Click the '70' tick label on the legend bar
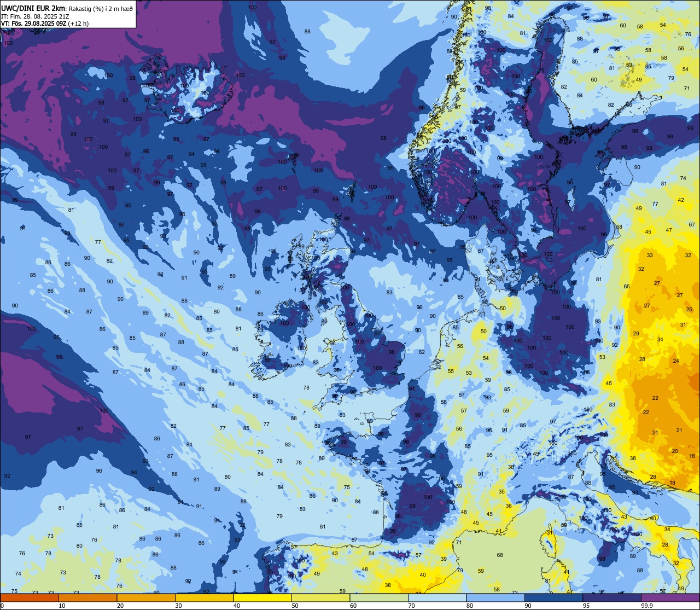 [x=411, y=606]
